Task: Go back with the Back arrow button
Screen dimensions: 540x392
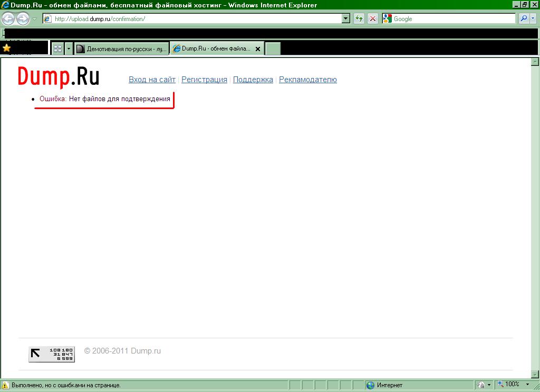Action: [x=8, y=18]
